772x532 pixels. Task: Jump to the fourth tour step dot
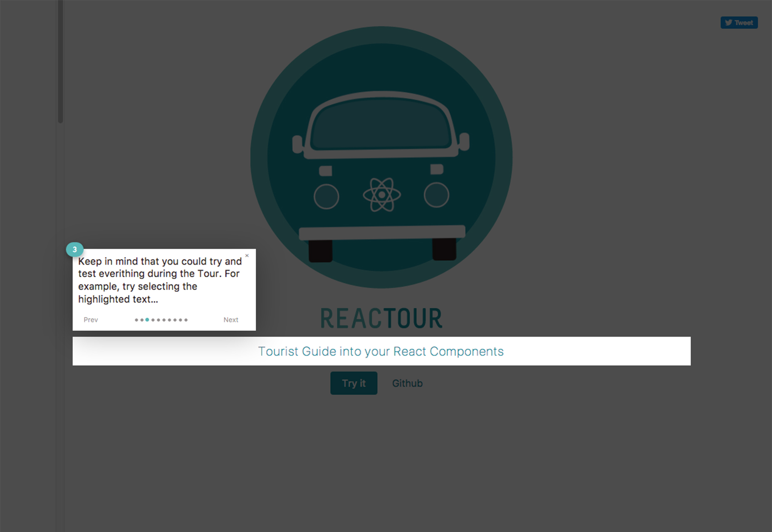click(153, 320)
